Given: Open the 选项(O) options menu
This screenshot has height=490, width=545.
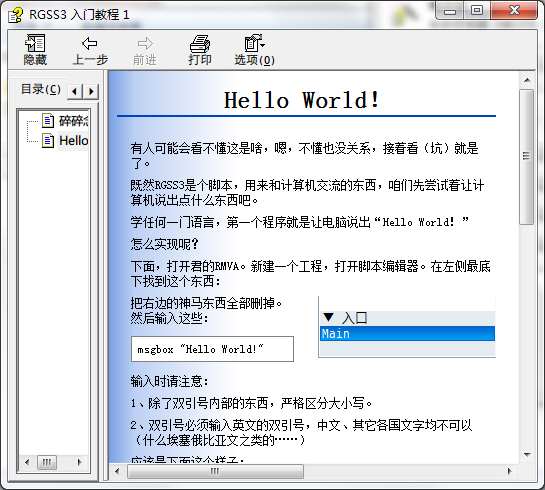Looking at the screenshot, I should pos(254,50).
